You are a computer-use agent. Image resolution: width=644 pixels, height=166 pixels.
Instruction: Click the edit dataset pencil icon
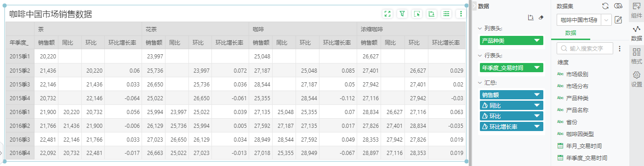[618, 20]
